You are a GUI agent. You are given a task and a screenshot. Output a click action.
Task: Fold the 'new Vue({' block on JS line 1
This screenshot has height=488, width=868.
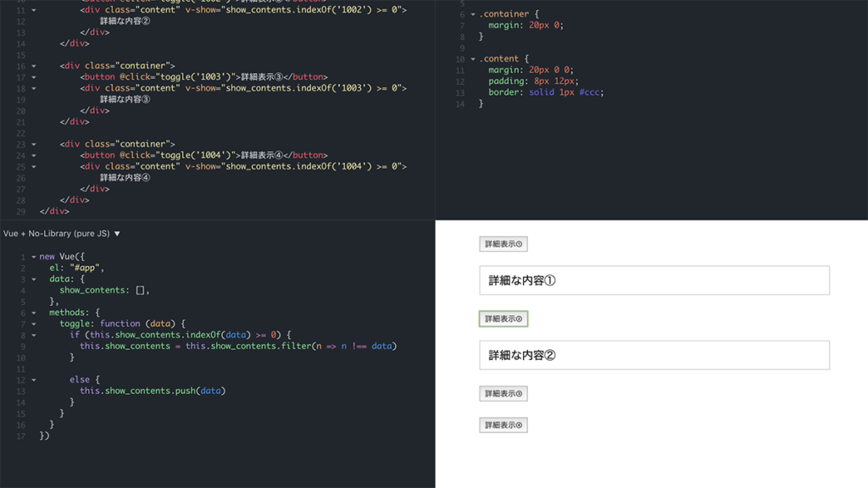34,257
